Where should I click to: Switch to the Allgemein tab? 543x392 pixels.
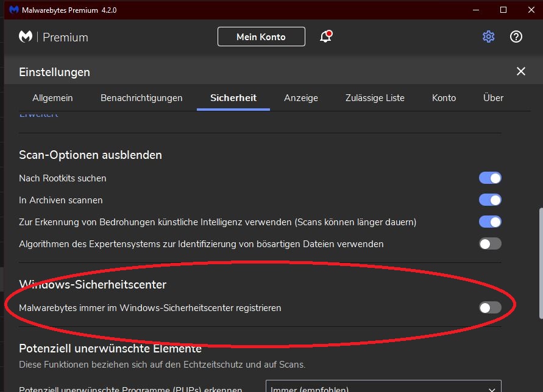click(52, 98)
